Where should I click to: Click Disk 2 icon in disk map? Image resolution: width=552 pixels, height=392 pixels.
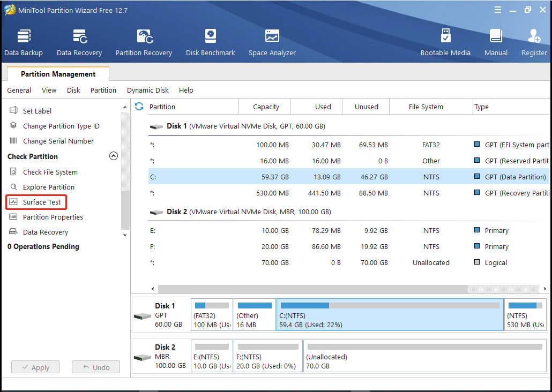143,357
